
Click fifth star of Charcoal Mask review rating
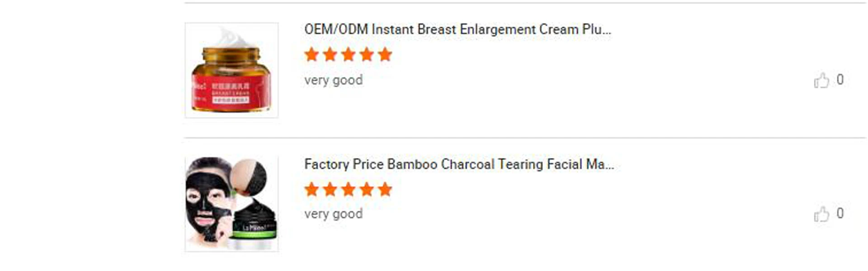coord(385,189)
